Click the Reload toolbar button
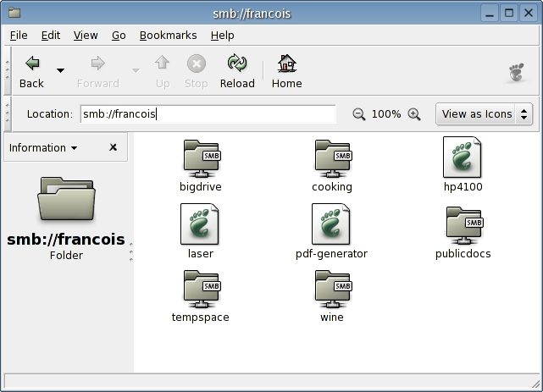 click(x=237, y=71)
